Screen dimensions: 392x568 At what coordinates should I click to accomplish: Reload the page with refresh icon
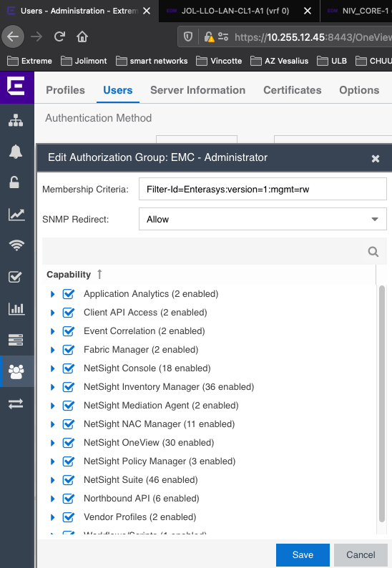click(60, 36)
